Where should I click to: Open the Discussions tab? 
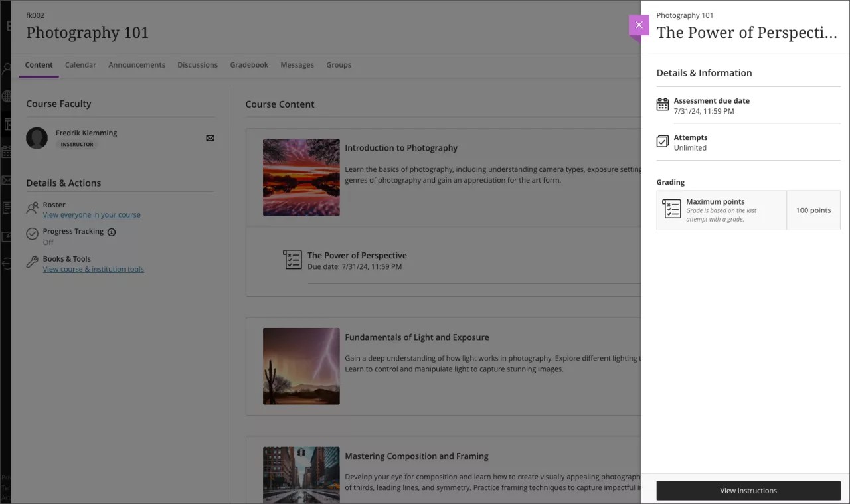(x=197, y=64)
